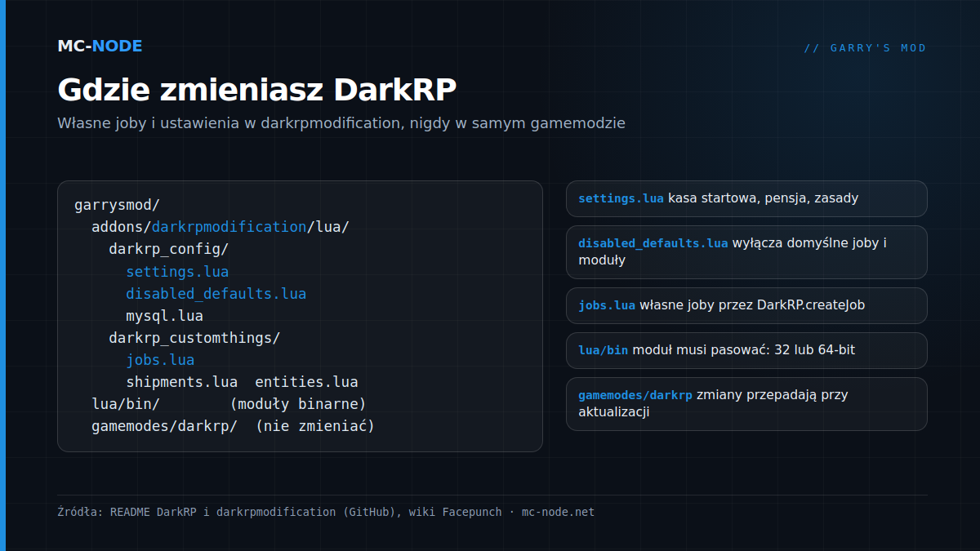Screen dimensions: 980x551
Task: Click the 'settings.lua' card about kasa startowa
Action: 746,198
